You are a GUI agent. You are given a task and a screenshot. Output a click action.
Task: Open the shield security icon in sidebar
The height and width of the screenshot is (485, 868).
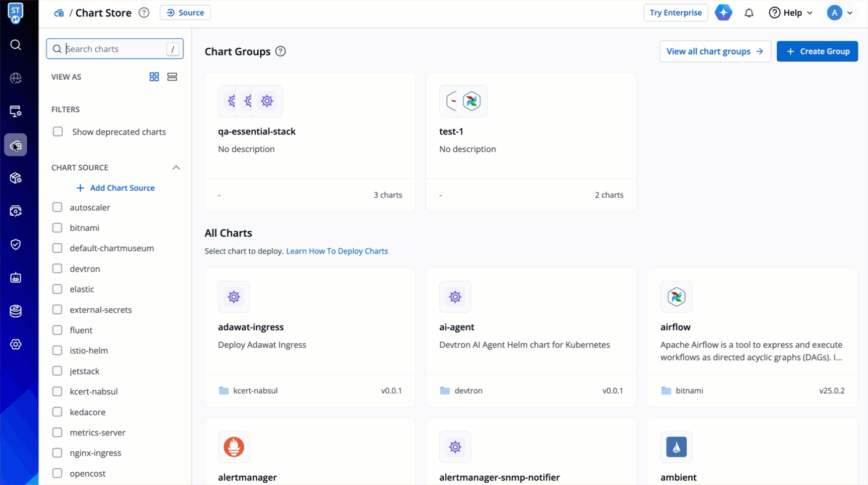(16, 244)
